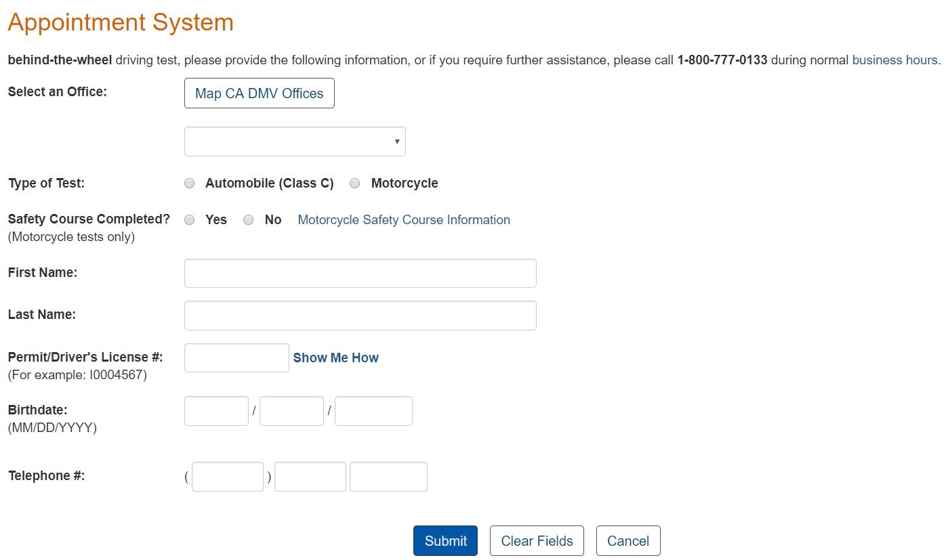948x560 pixels.
Task: Select the Motorcycle test type
Action: point(354,183)
